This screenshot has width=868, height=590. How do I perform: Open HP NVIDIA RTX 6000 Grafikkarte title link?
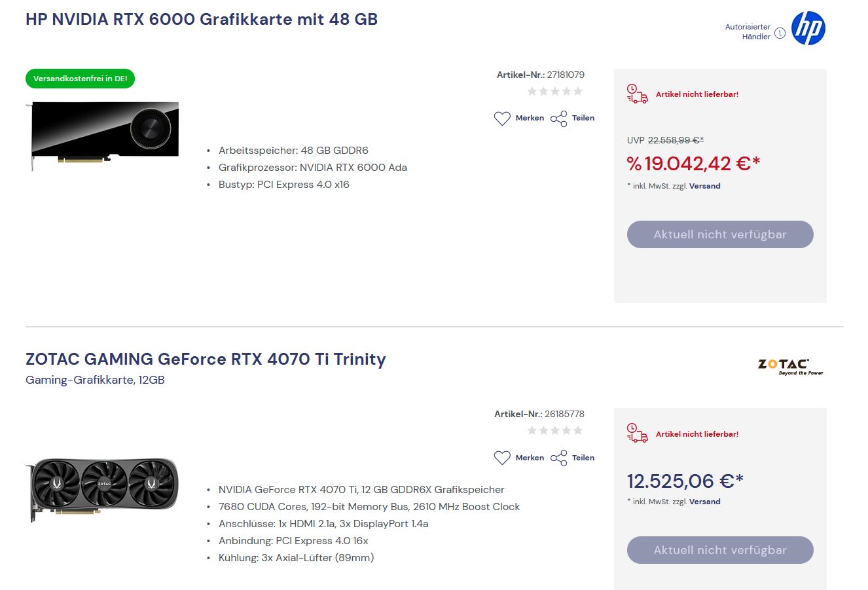(202, 19)
